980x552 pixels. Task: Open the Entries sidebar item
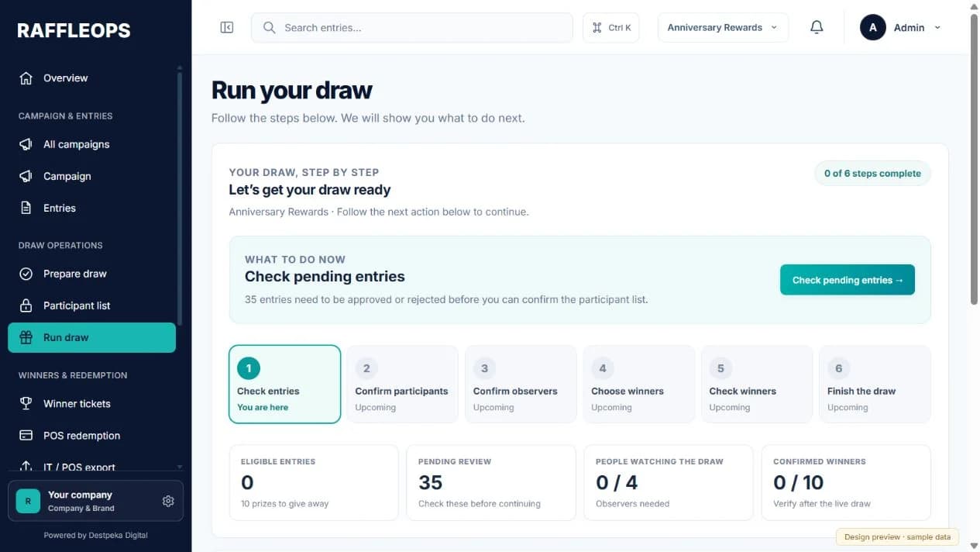(92, 209)
